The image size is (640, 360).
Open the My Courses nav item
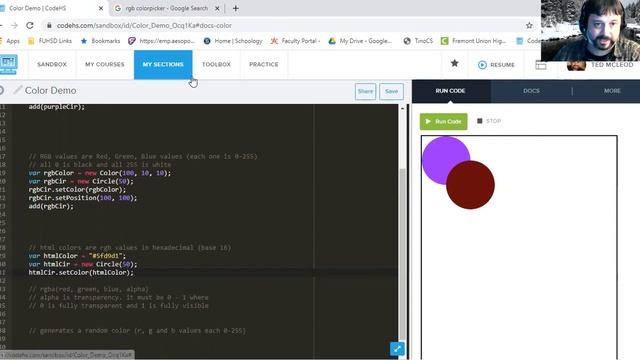coord(104,64)
